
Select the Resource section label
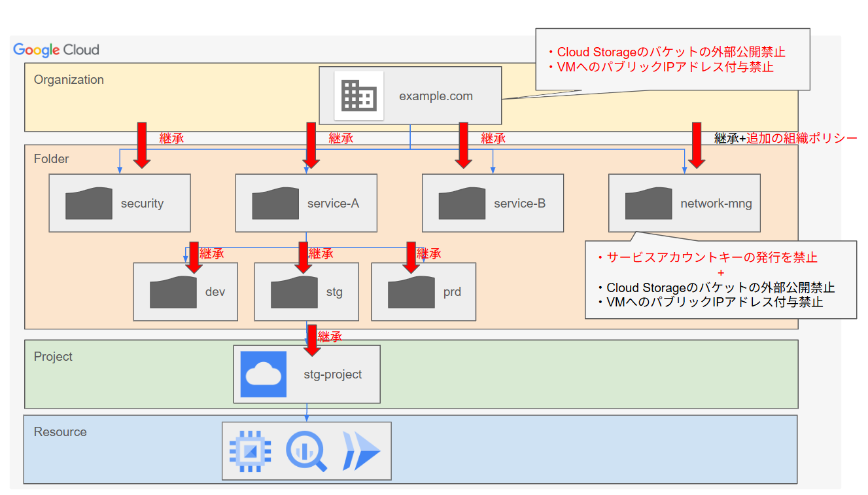[x=60, y=432]
